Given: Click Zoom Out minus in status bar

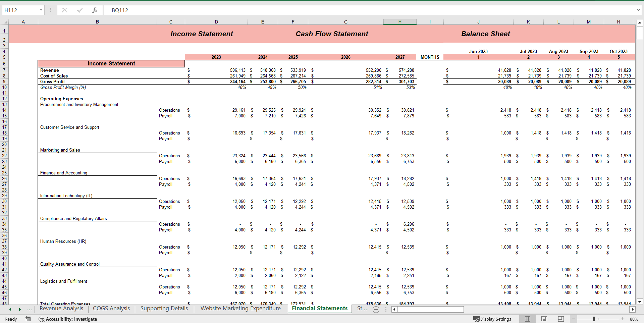Looking at the screenshot, I should tap(573, 319).
